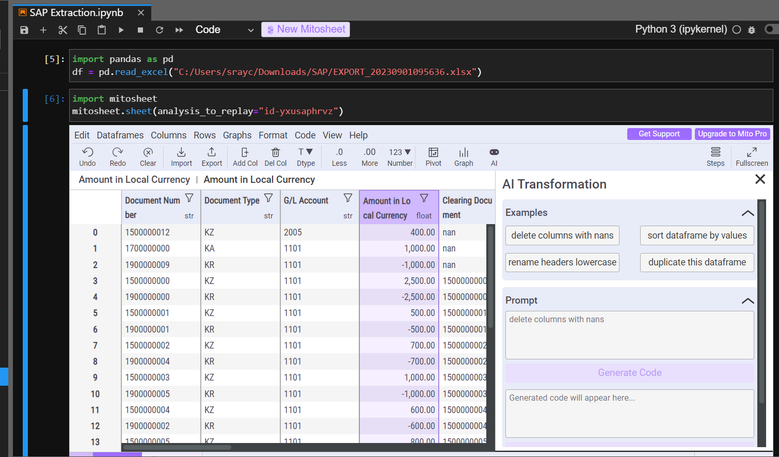
Task: Create a Pivot table
Action: pyautogui.click(x=433, y=156)
